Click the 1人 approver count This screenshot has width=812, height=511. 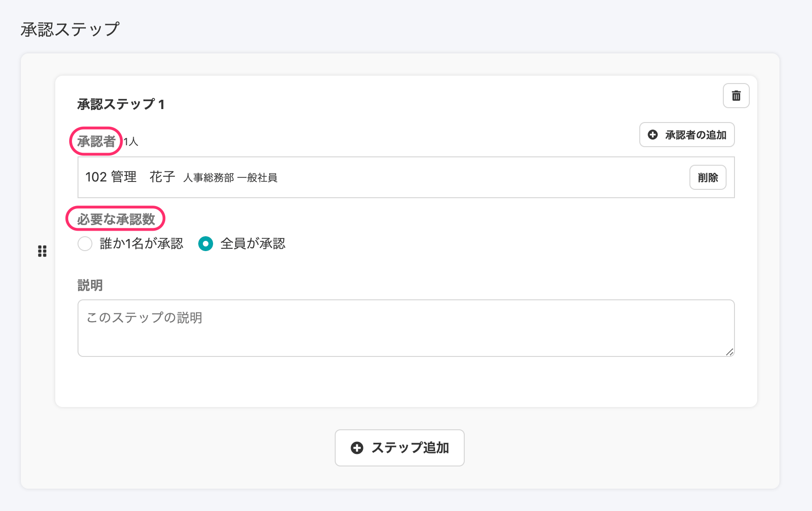131,142
